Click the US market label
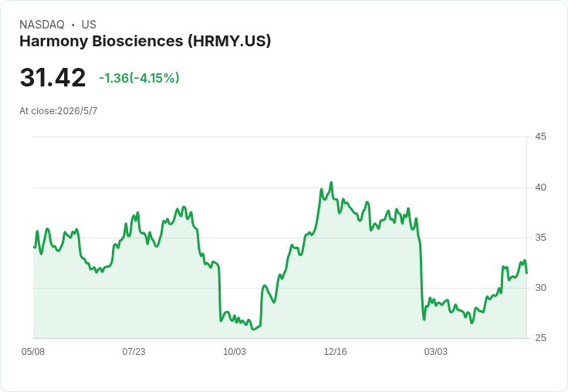568x392 pixels. pos(89,25)
